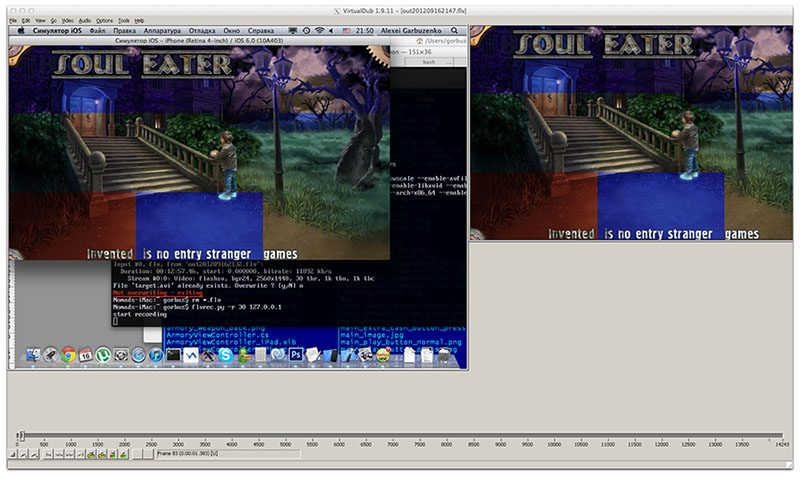Set the Mark Out selection end button
800x477 pixels.
point(148,454)
